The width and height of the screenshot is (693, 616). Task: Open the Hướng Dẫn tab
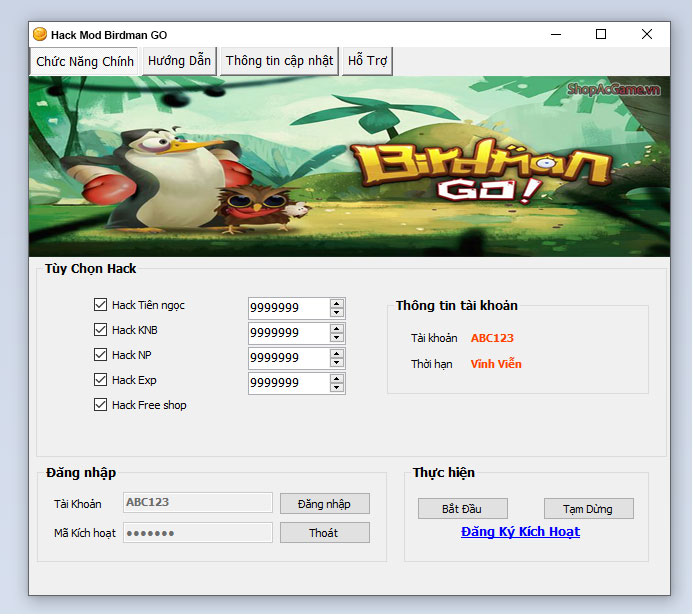[179, 61]
